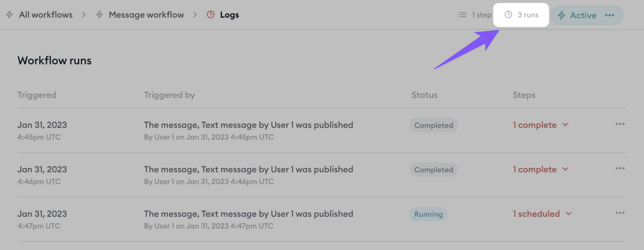This screenshot has height=250, width=644.
Task: Open row options for the 4:45pm run
Action: pyautogui.click(x=620, y=124)
